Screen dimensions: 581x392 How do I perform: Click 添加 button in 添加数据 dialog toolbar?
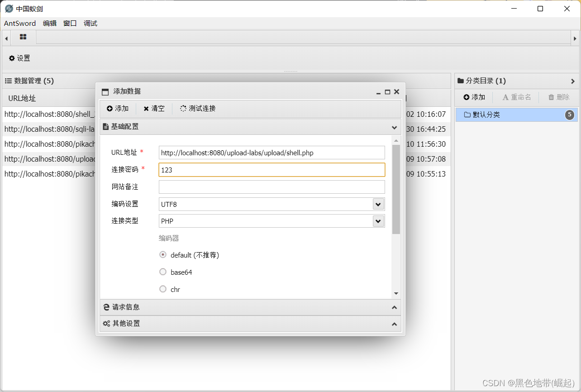point(118,109)
